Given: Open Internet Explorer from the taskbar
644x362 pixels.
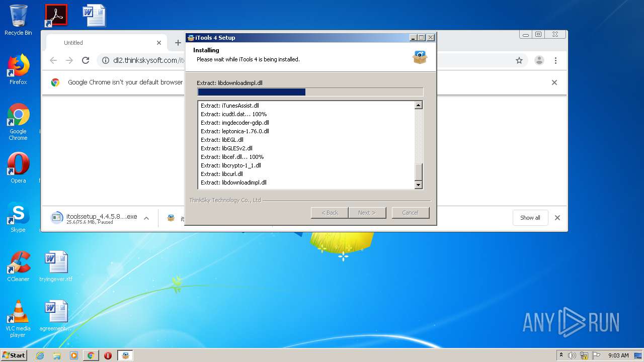Looking at the screenshot, I should click(x=40, y=355).
